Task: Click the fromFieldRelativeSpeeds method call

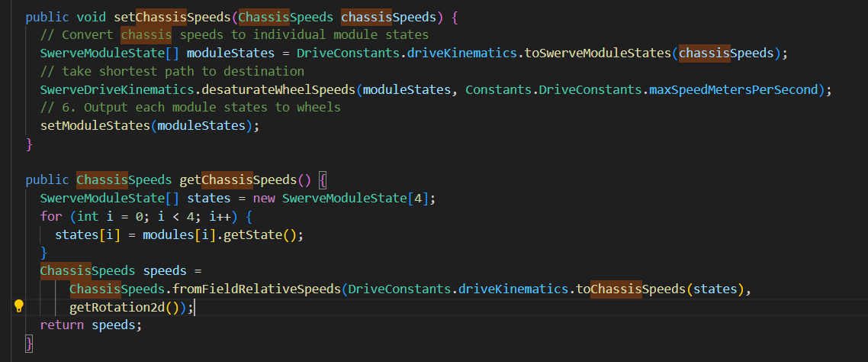Action: point(256,289)
